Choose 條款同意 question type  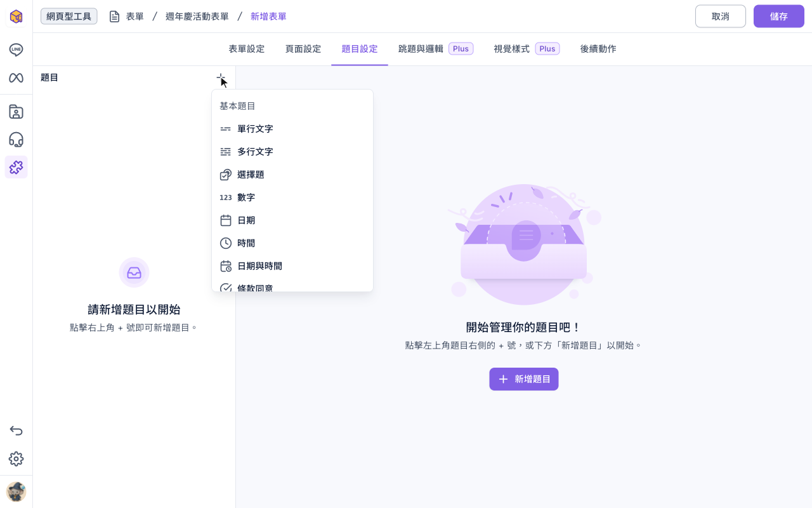pyautogui.click(x=292, y=285)
